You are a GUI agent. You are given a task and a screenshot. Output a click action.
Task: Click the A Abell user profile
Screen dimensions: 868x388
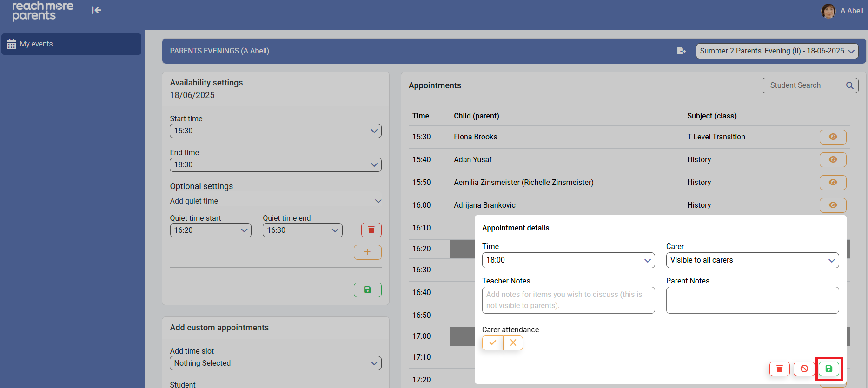point(842,11)
